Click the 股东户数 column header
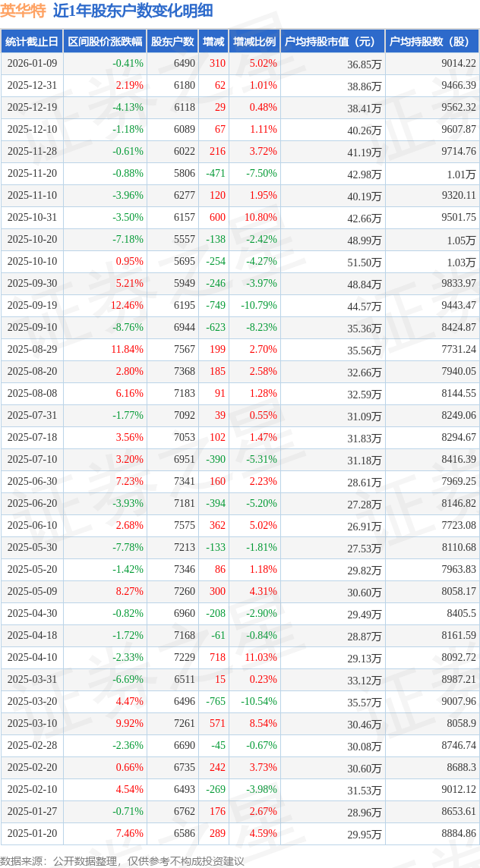This screenshot has height=868, width=480. tap(172, 42)
